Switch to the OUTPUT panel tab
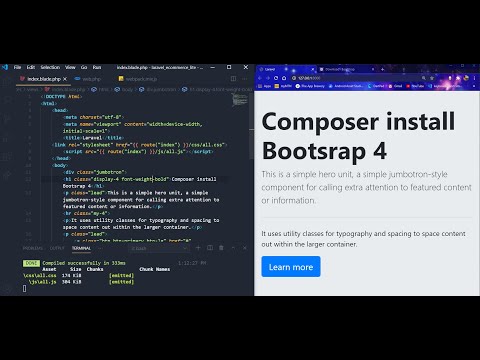Image resolution: width=480 pixels, height=360 pixels. pyautogui.click(x=57, y=248)
